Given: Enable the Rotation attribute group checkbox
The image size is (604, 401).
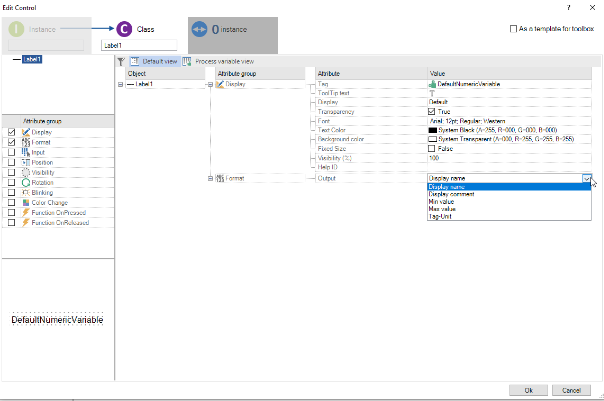Looking at the screenshot, I should 12,182.
